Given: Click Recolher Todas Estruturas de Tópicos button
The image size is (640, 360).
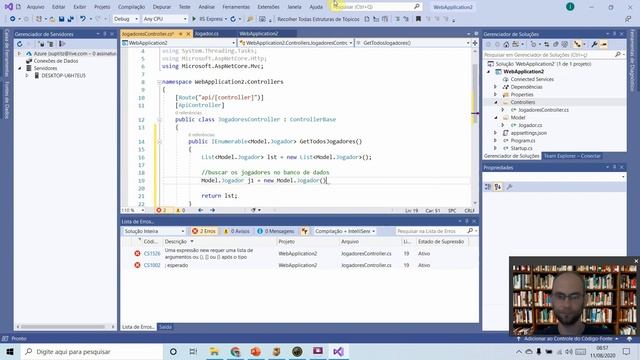Looking at the screenshot, I should [318, 19].
